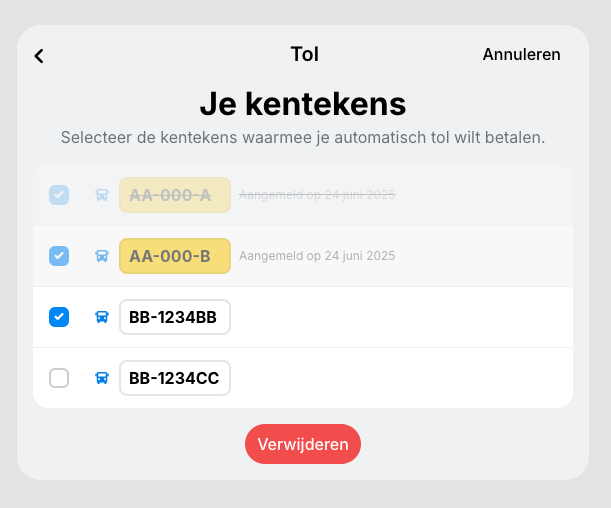The image size is (611, 508).
Task: Select the faded AA-000-A license plate
Action: point(175,195)
